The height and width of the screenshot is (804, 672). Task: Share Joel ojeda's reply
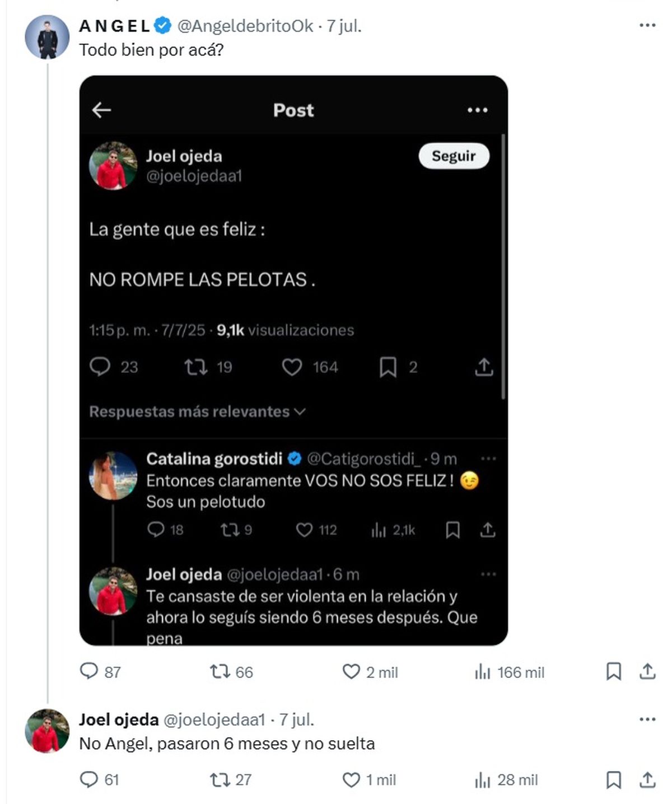click(647, 779)
